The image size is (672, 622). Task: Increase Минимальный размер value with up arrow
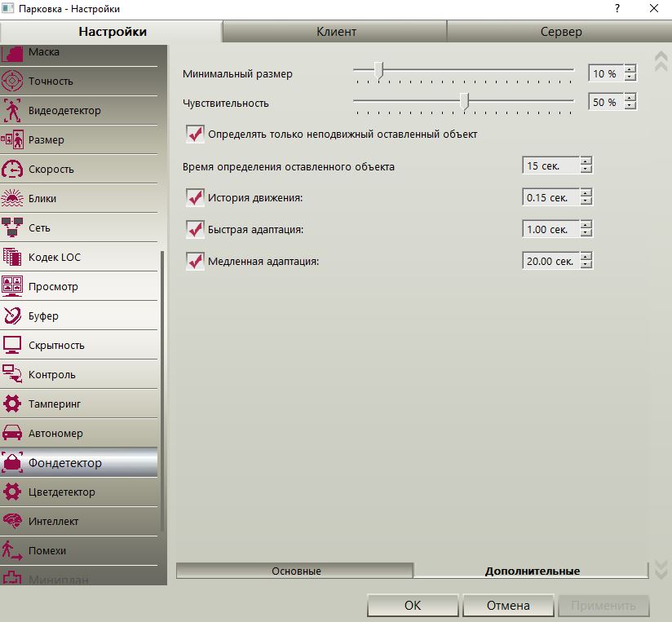click(x=630, y=68)
